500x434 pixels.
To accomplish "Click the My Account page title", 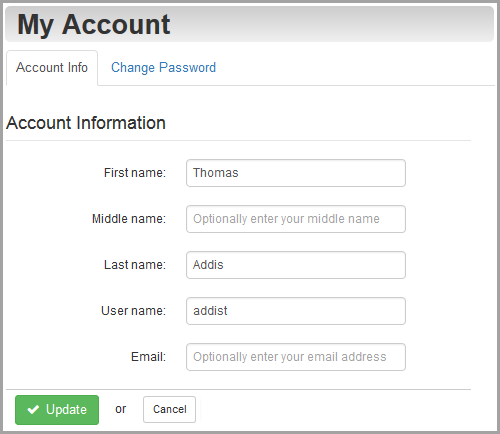I will 94,24.
